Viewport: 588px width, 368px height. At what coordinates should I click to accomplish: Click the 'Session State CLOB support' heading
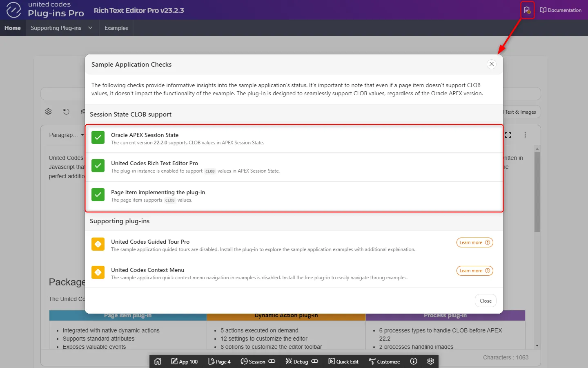pyautogui.click(x=131, y=114)
